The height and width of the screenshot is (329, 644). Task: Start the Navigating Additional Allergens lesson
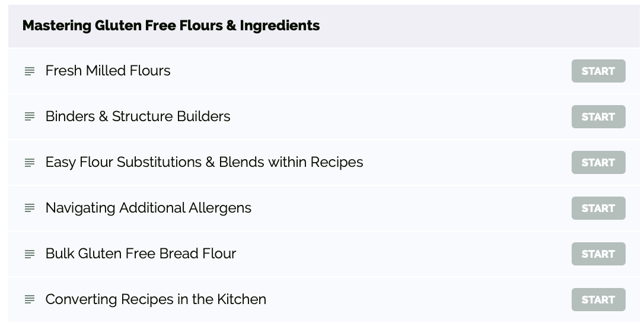[598, 208]
